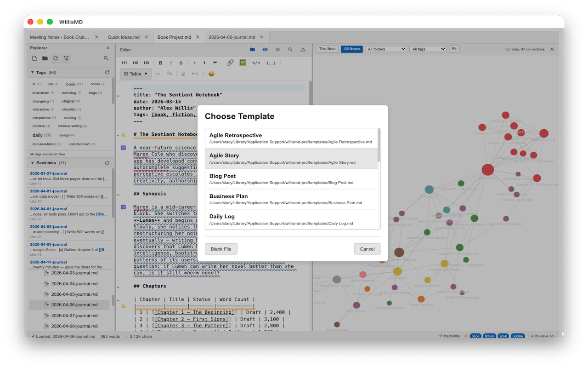Click the link insert icon in editor toolbar
The height and width of the screenshot is (368, 588).
tap(231, 63)
